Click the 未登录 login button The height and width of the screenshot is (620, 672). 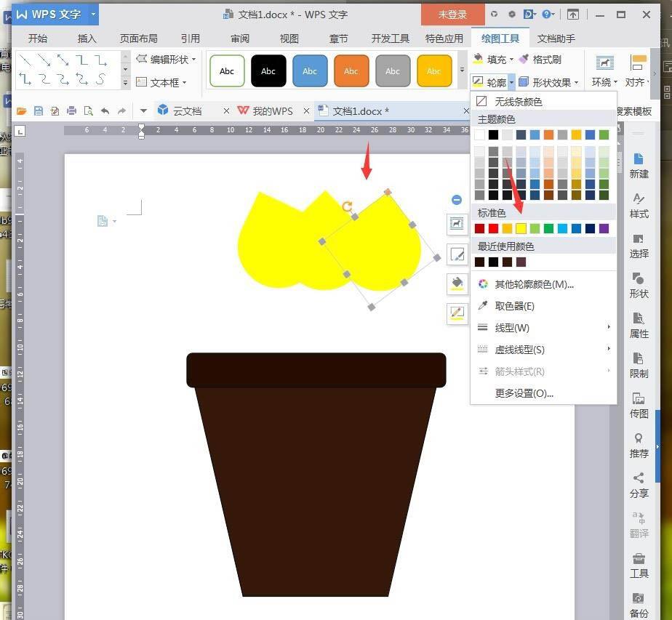(452, 14)
